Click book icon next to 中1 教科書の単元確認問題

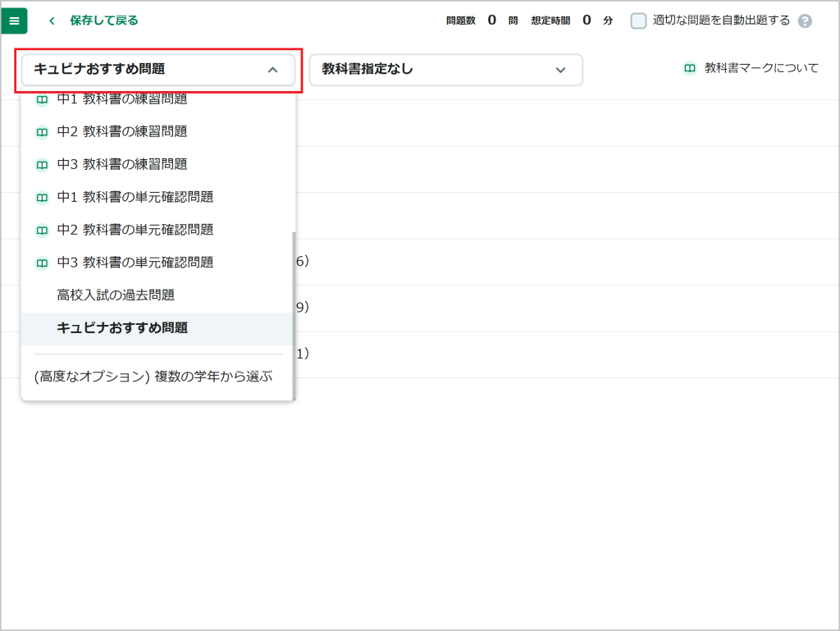42,198
